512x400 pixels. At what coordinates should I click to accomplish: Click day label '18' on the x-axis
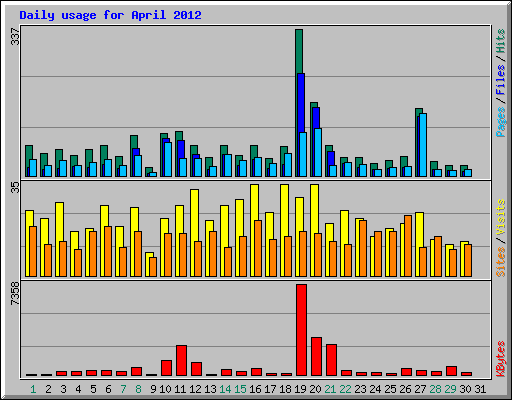click(285, 389)
